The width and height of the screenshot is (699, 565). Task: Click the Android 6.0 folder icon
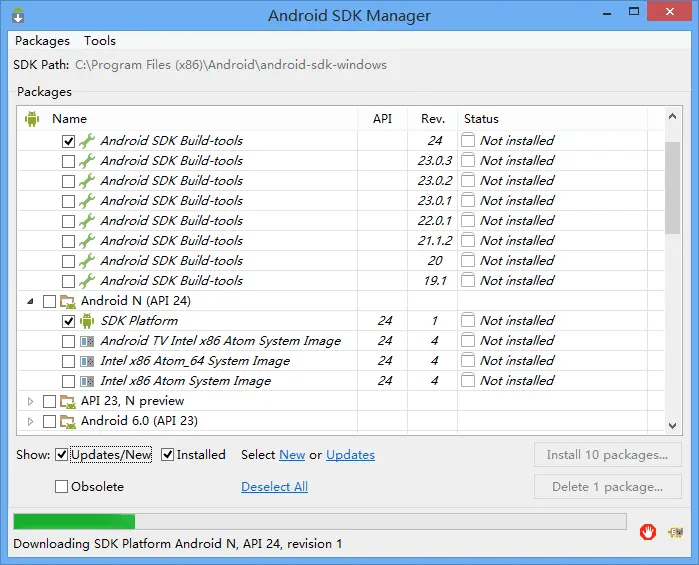coord(68,422)
